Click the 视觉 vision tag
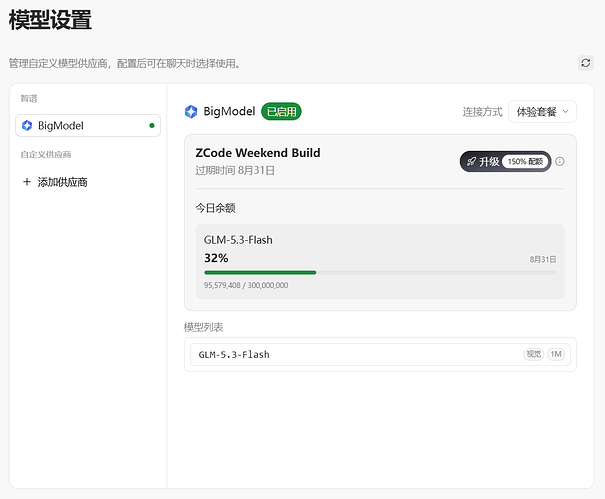This screenshot has width=605, height=499. pyautogui.click(x=534, y=354)
